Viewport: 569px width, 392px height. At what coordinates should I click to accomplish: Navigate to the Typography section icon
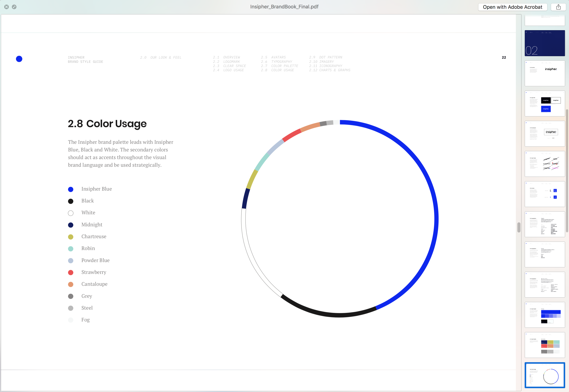(x=281, y=61)
